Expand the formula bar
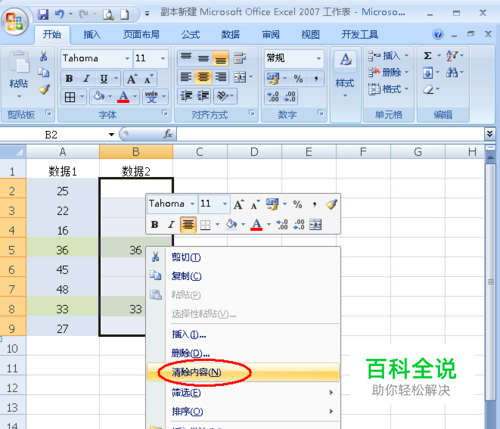The width and height of the screenshot is (500, 429). point(489,134)
